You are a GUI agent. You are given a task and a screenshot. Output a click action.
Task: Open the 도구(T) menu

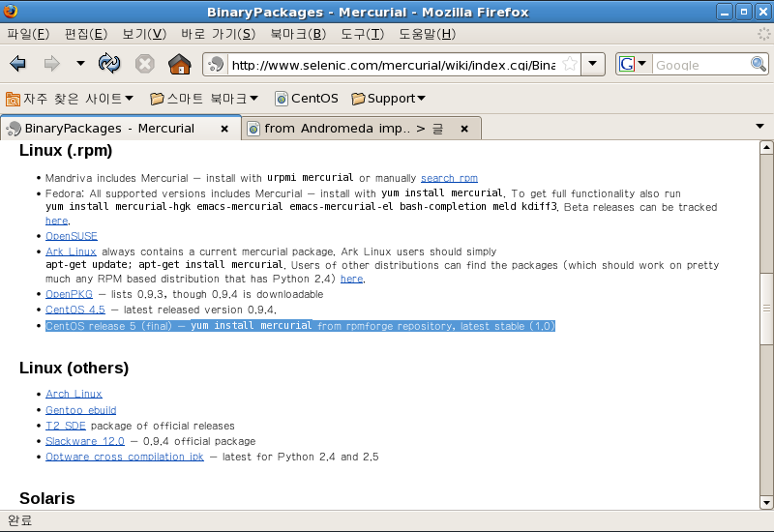[362, 34]
